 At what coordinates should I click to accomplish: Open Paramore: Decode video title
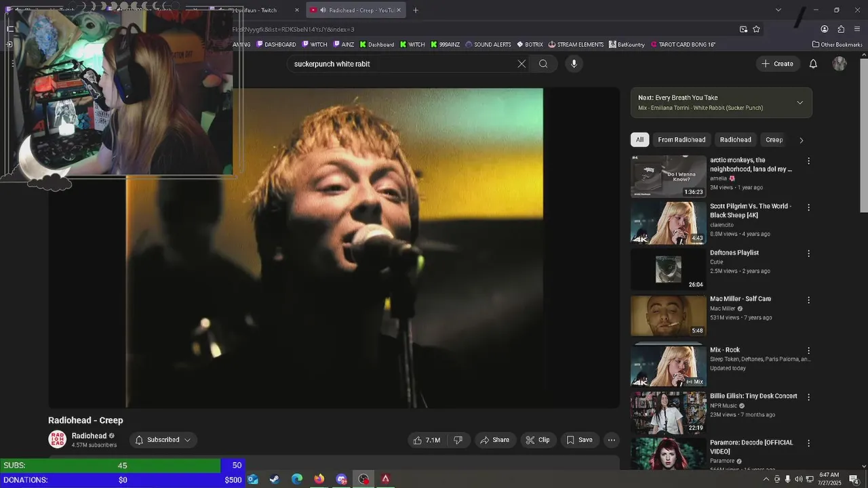(x=751, y=447)
